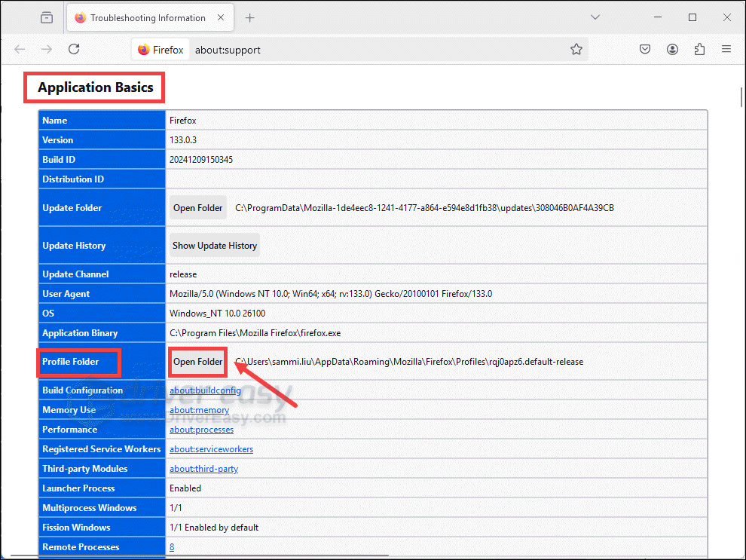This screenshot has height=560, width=746.
Task: Open the about:serviceworkers link
Action: tap(211, 449)
